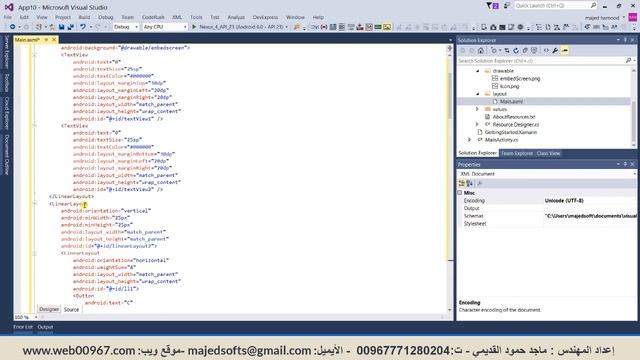
Task: Click the Alphabetical sort icon in Properties panel
Action: tap(469, 184)
